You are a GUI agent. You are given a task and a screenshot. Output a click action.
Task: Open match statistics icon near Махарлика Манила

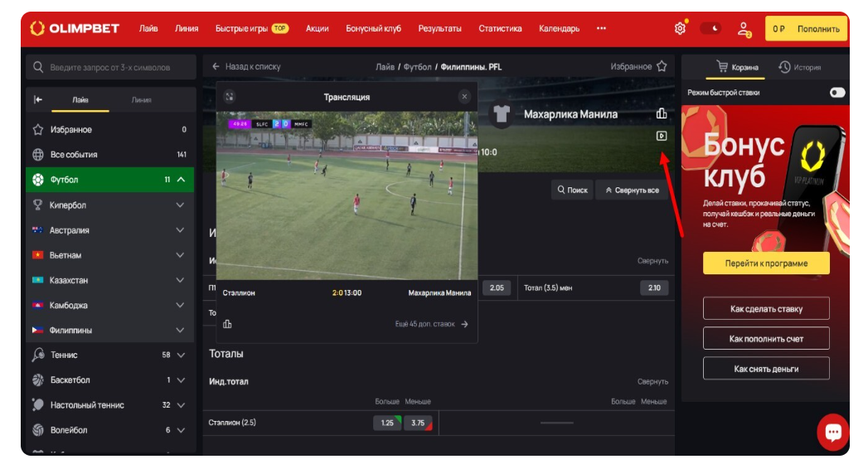[662, 114]
